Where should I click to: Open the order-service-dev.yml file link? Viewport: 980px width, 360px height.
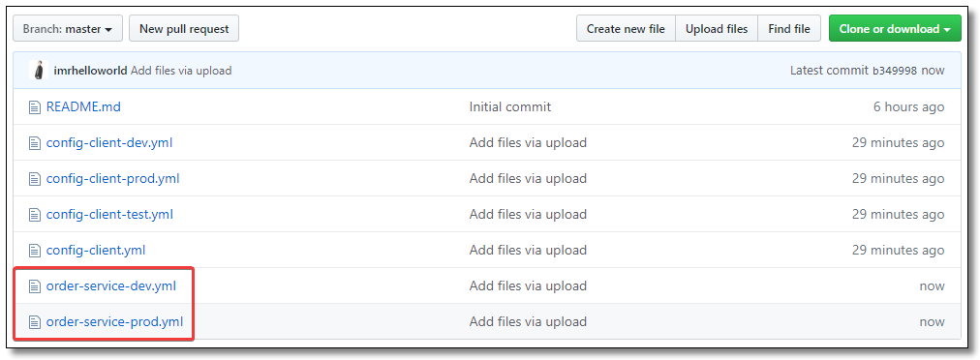111,286
